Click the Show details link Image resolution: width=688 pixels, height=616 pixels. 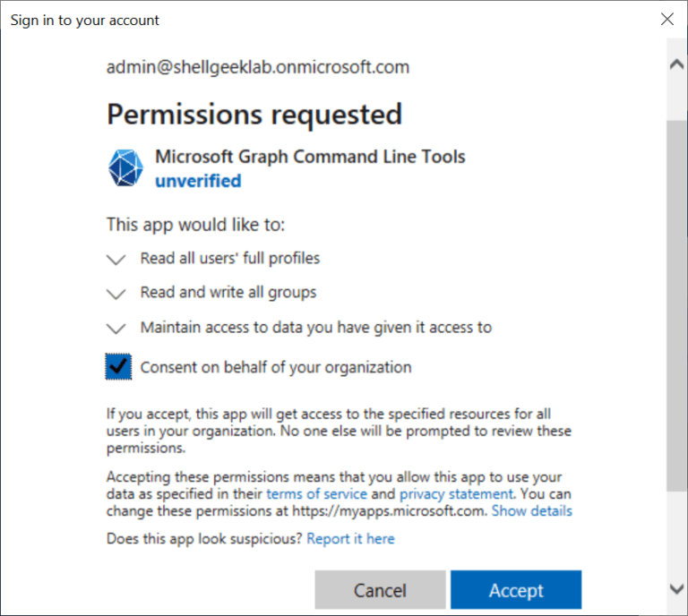[x=531, y=511]
